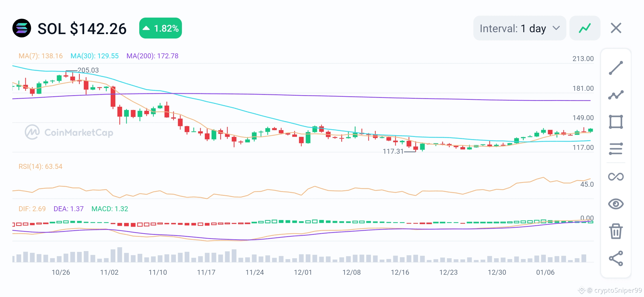Toggle the green line chart mode button

click(x=585, y=28)
